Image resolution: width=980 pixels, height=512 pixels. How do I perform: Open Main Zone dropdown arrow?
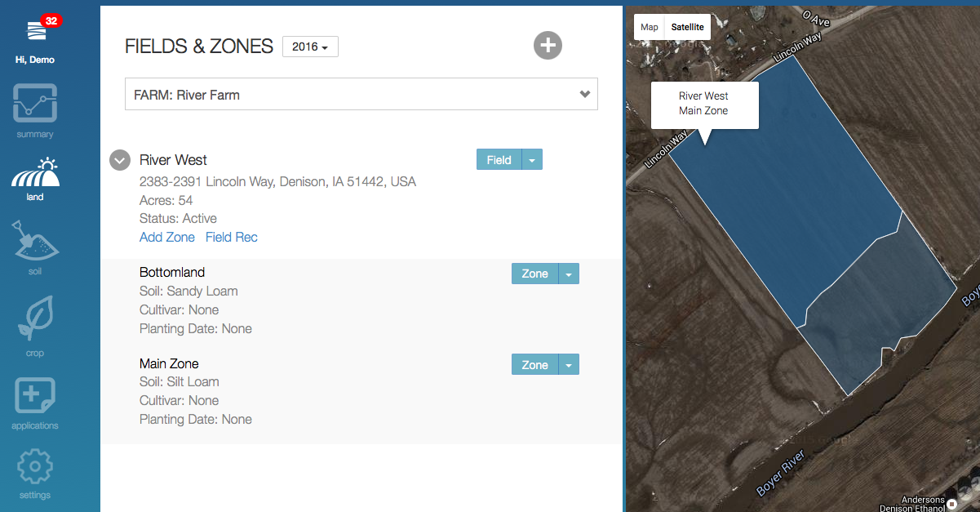(x=569, y=365)
